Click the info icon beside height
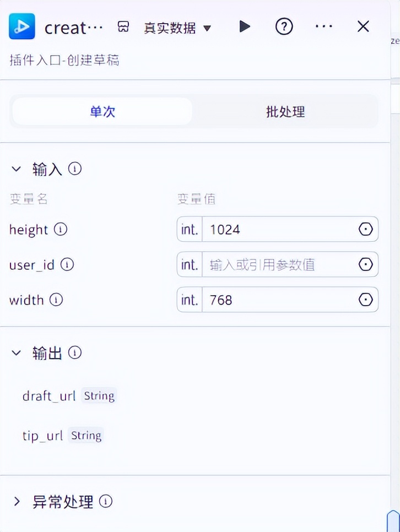Screen dimensions: 400x532 point(61,229)
